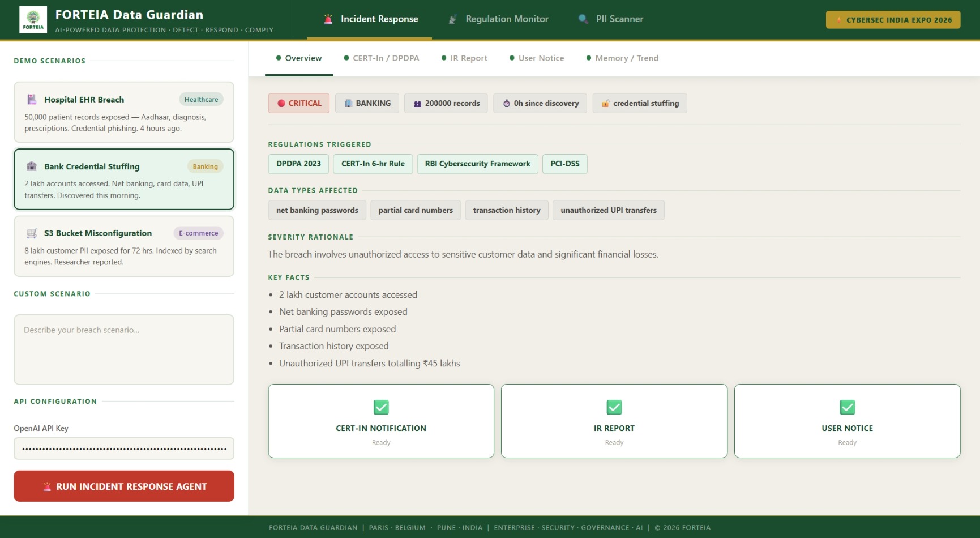
Task: Click the bank icon in Credential Stuffing card
Action: point(32,166)
